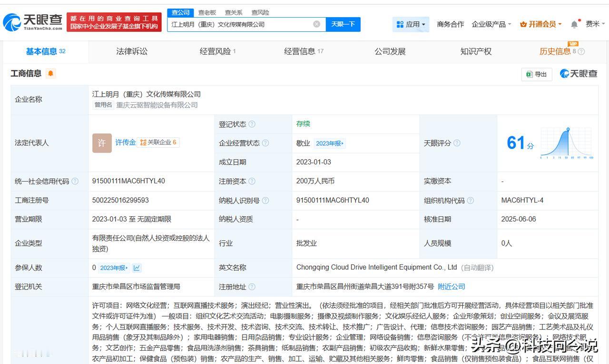Open the 经营信息 tab
609x364 pixels.
[x=304, y=51]
